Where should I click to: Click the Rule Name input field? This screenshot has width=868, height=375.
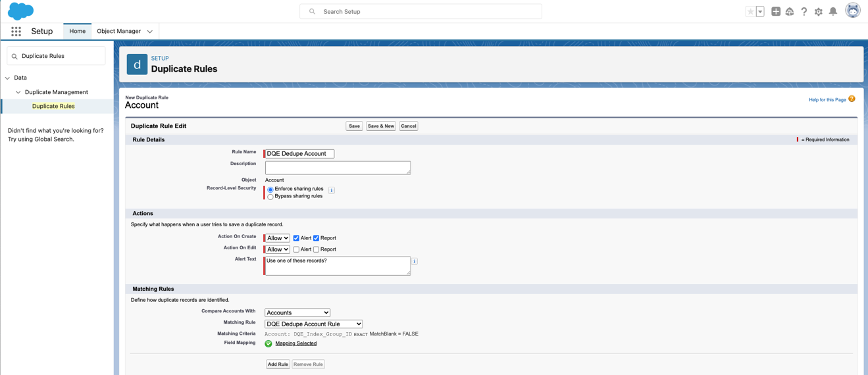pyautogui.click(x=299, y=153)
